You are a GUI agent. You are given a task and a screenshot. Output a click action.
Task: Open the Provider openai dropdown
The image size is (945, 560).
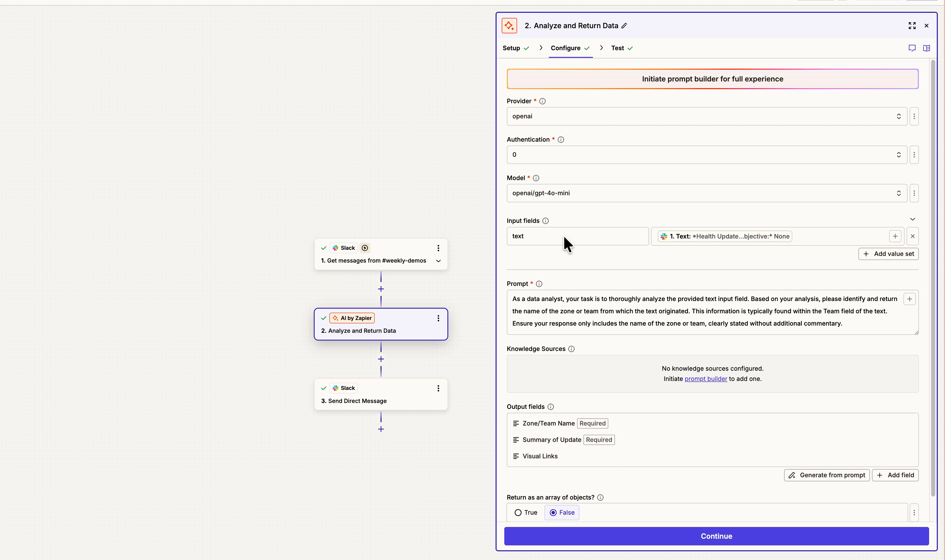706,116
